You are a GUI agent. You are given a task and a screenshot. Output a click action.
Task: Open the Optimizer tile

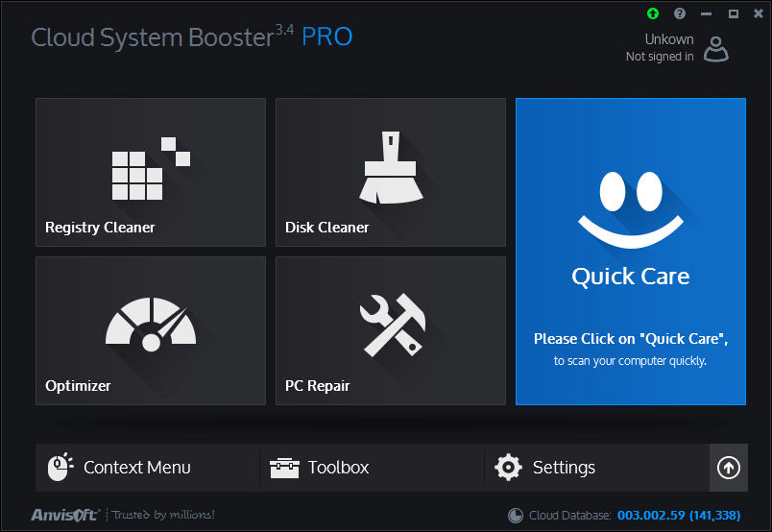click(x=151, y=331)
